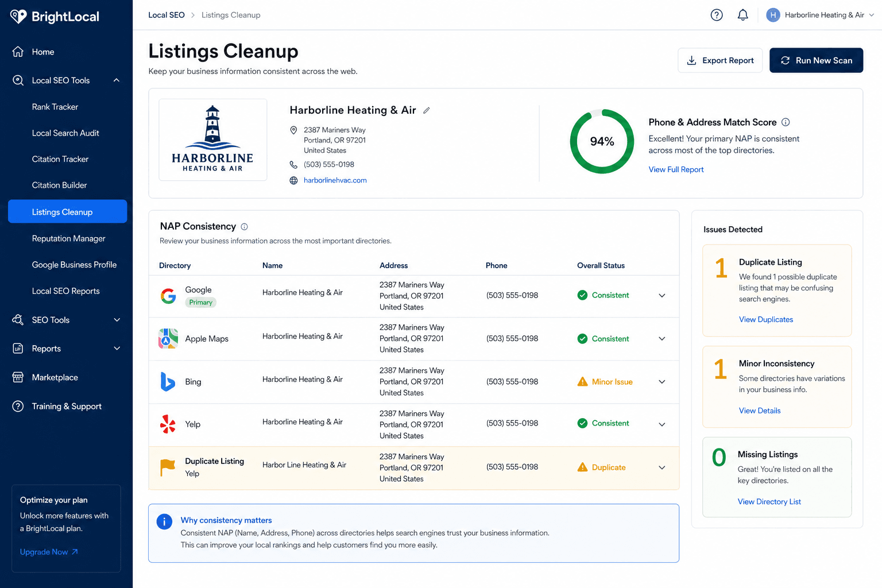Expand the Google row details
The height and width of the screenshot is (588, 882).
click(x=662, y=296)
